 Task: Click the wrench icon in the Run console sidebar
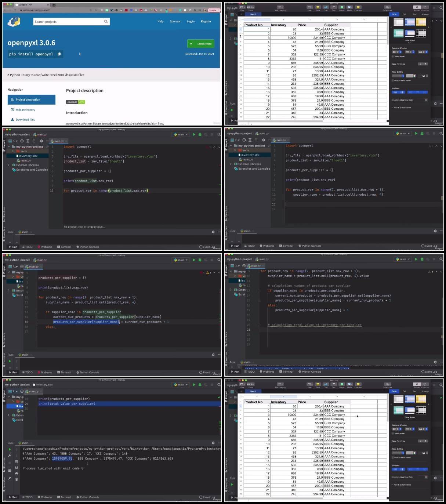10,455
